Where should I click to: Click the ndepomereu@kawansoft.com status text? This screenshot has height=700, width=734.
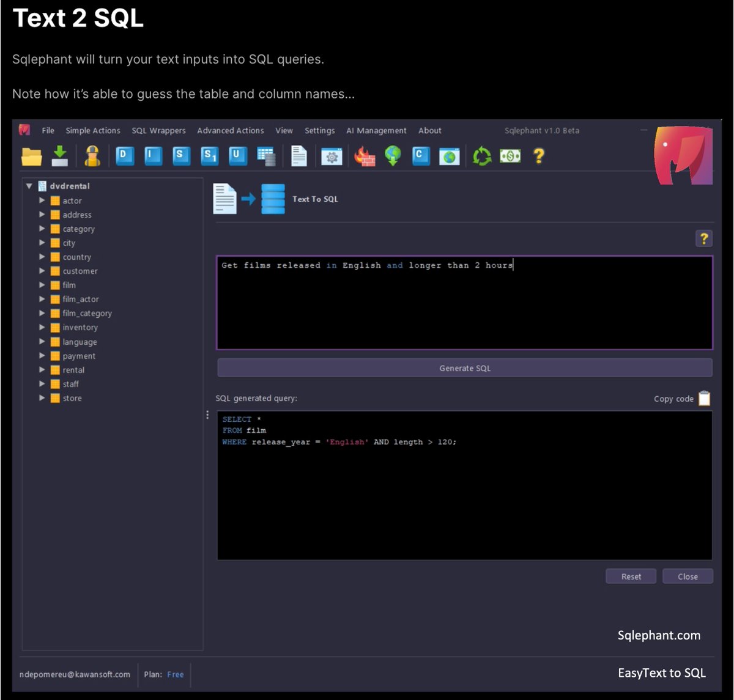[75, 674]
